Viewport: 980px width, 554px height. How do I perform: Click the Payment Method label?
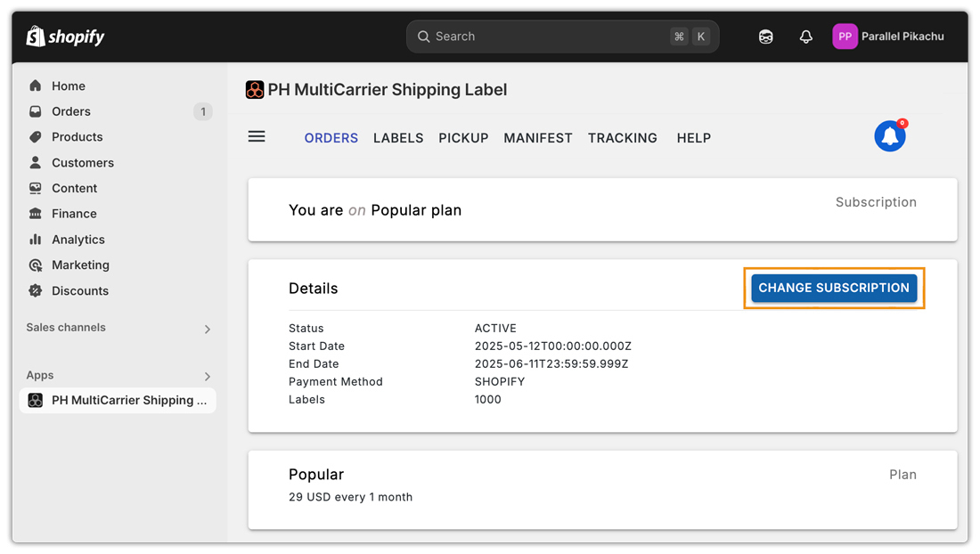[x=336, y=381]
